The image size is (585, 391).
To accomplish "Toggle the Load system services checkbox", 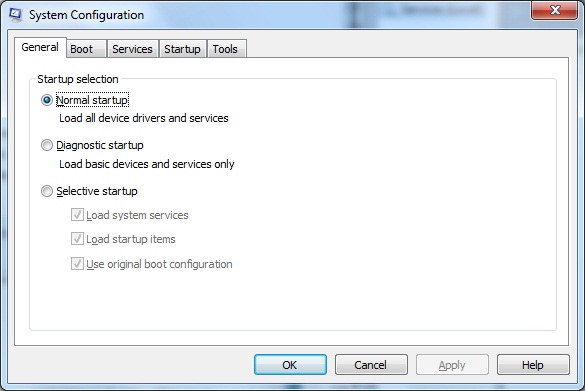I will tap(77, 215).
